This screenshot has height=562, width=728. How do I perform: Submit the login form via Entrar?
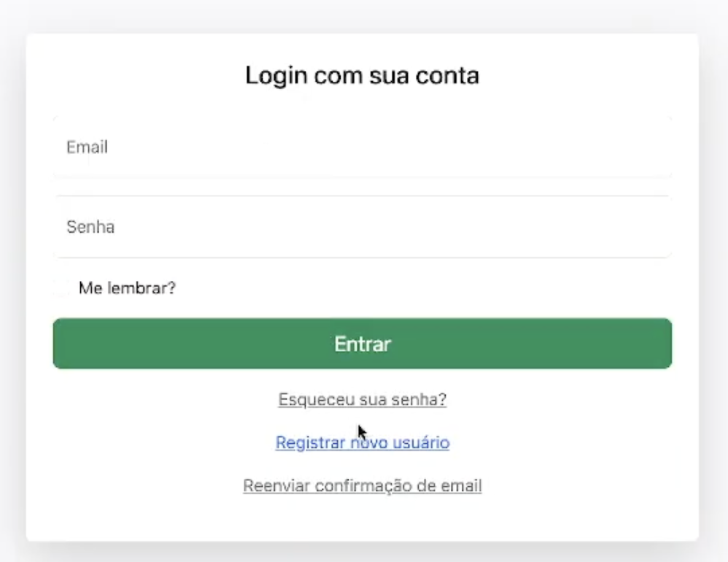(363, 343)
